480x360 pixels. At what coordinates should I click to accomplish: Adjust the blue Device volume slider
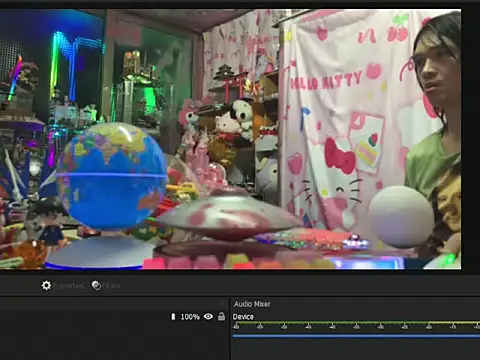[356, 336]
